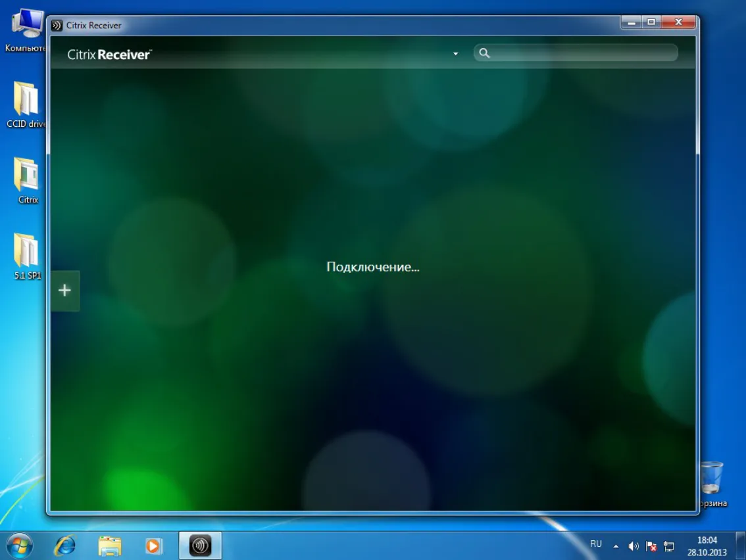Click the volume speaker tray icon
Viewport: 746px width, 560px height.
[x=634, y=546]
